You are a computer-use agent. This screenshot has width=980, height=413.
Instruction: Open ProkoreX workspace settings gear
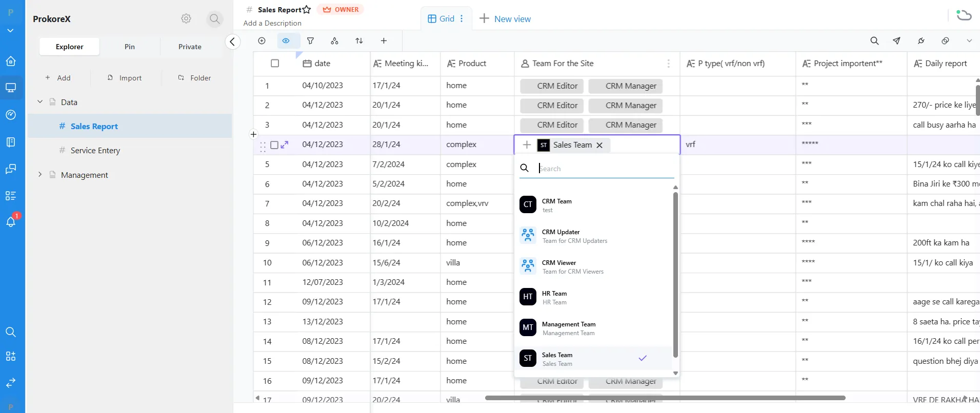186,18
